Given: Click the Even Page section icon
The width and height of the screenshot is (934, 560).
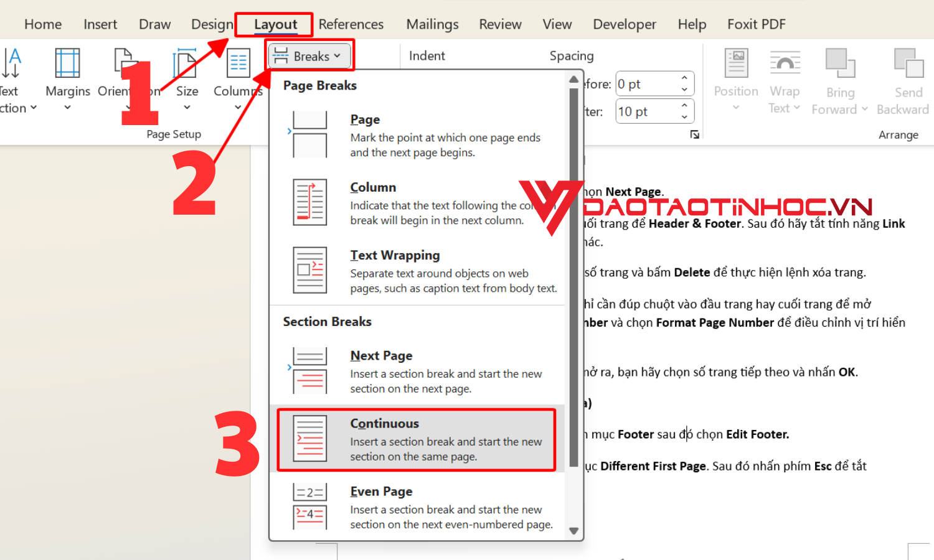Looking at the screenshot, I should coord(310,506).
